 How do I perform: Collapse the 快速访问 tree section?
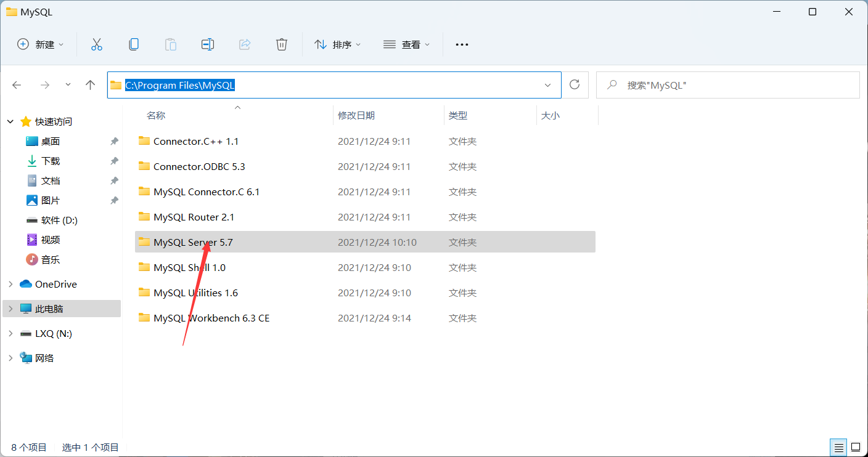tap(10, 122)
